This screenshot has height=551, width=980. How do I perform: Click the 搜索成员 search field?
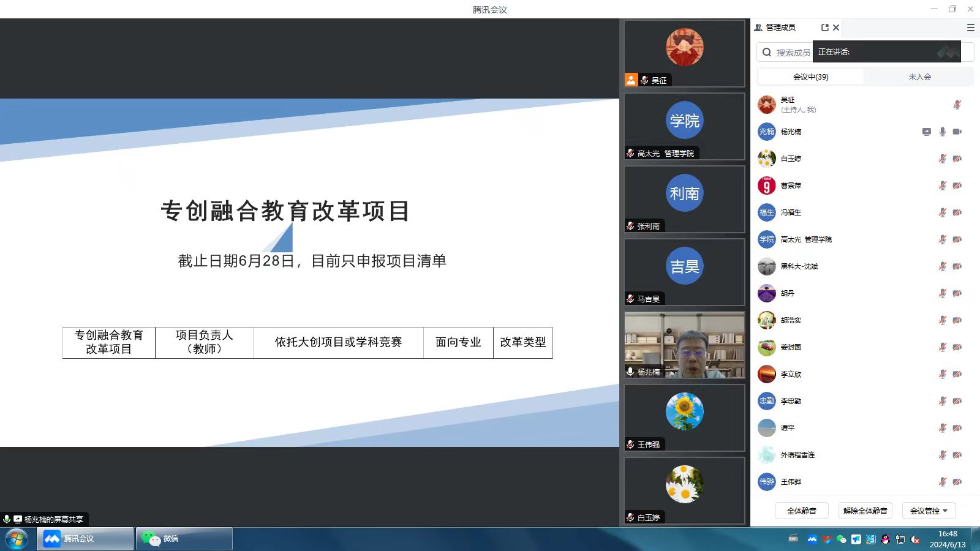791,53
